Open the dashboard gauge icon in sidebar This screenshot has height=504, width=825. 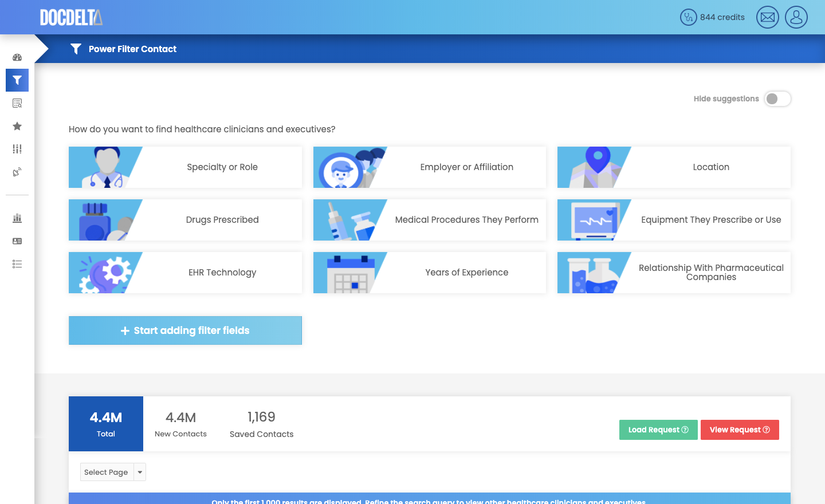(17, 57)
